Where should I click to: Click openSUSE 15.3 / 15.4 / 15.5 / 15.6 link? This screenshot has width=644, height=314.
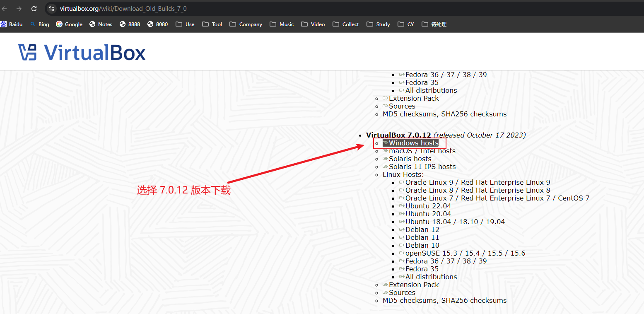[462, 253]
